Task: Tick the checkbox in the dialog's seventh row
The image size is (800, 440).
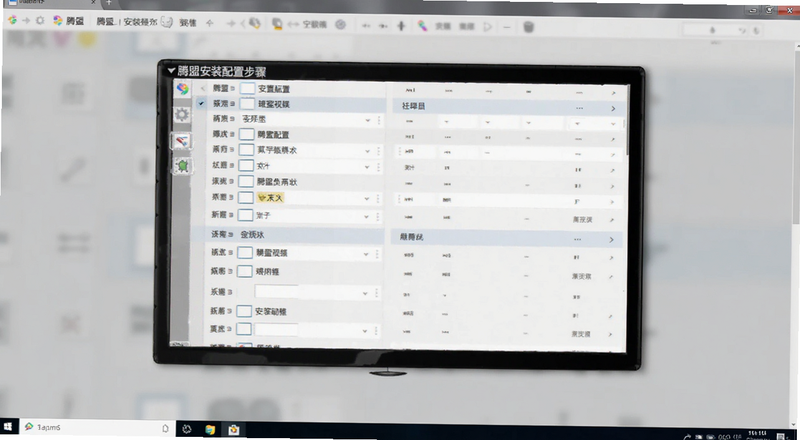Action: pyautogui.click(x=246, y=181)
